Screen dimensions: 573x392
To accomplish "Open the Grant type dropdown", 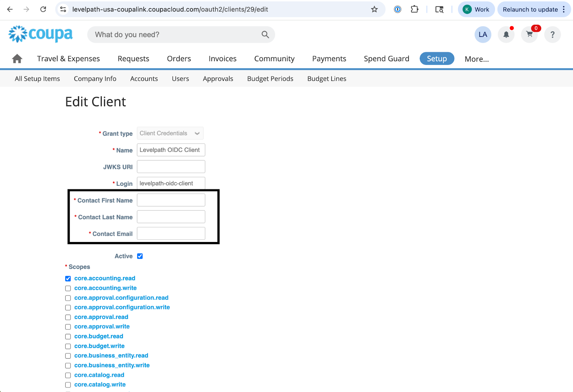I will coord(170,134).
